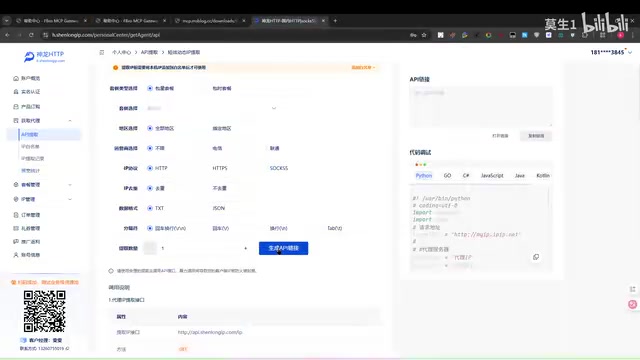This screenshot has width=640, height=360.
Task: Select the 指定地区 region option
Action: click(222, 128)
